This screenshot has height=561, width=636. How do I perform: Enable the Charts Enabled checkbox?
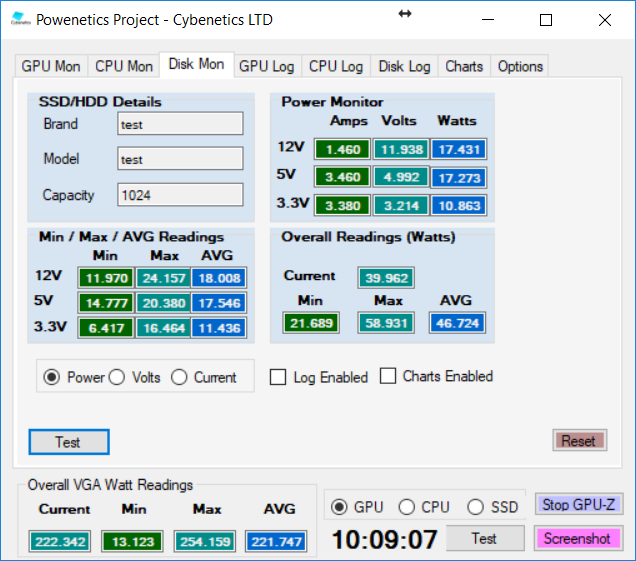(x=388, y=376)
